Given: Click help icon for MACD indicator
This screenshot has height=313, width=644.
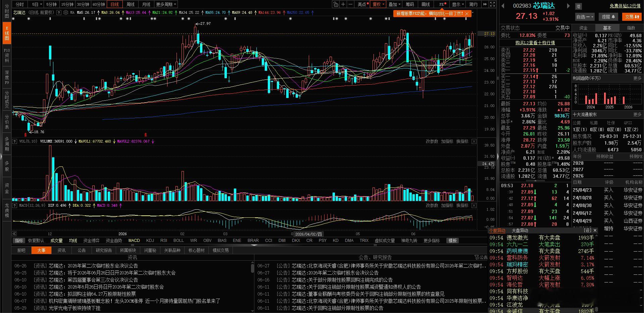Looking at the screenshot, I should (x=15, y=205).
